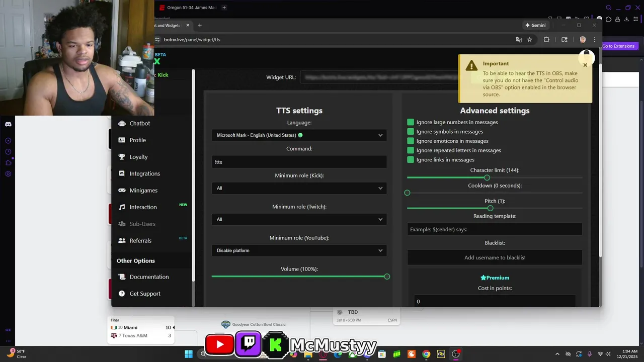
Task: Open the Miami vs Texas A&M score card
Action: [141, 330]
